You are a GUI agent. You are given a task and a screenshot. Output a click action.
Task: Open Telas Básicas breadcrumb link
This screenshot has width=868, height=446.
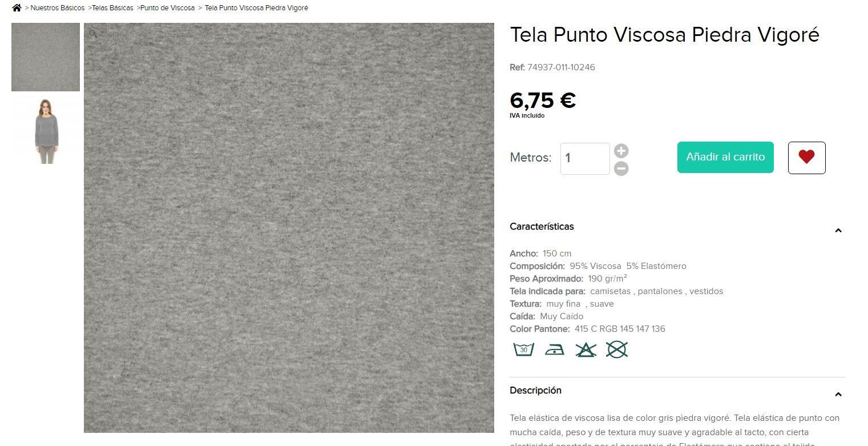click(x=112, y=8)
